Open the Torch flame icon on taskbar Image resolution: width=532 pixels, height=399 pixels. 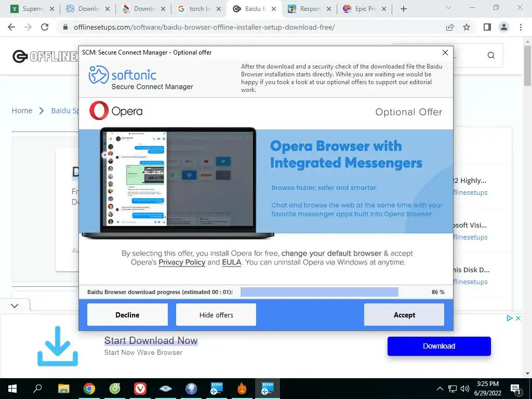point(242,389)
